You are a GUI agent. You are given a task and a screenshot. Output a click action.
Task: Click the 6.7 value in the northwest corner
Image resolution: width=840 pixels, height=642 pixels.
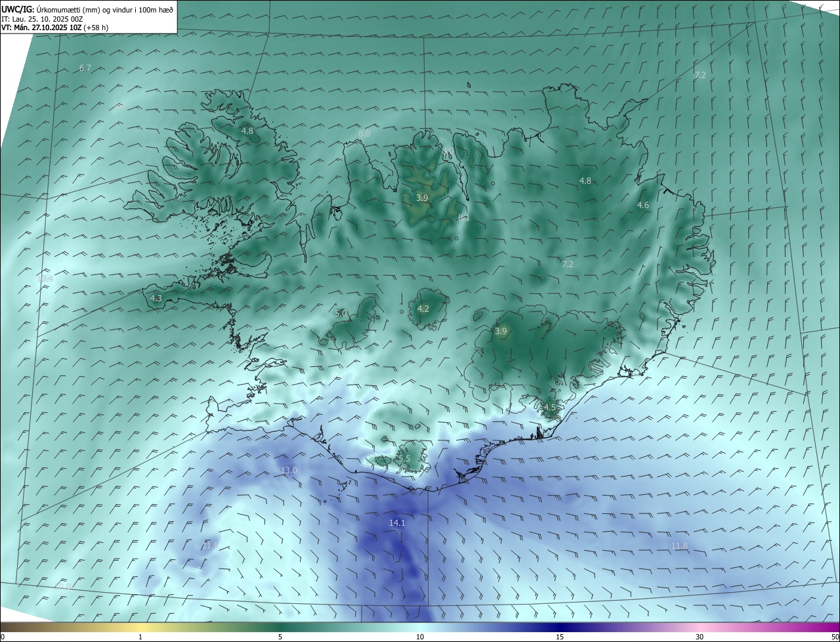[85, 68]
